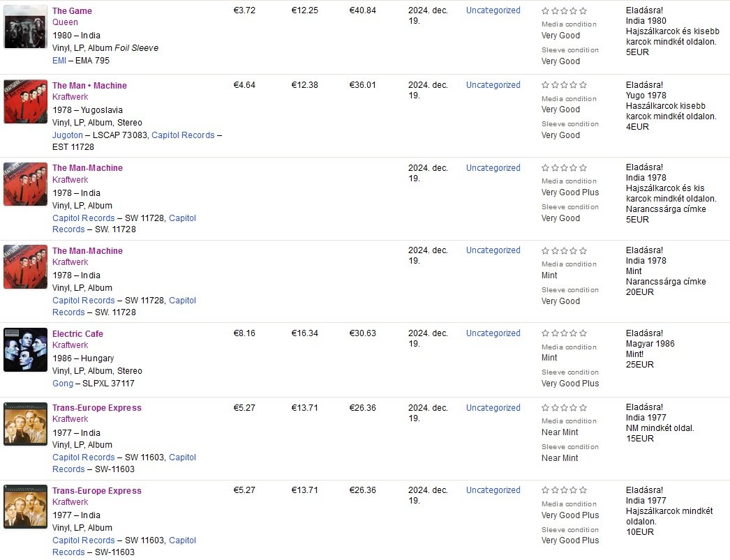Click Uncategorized folder in Electric Cafe row
730x560 pixels.
tap(493, 333)
